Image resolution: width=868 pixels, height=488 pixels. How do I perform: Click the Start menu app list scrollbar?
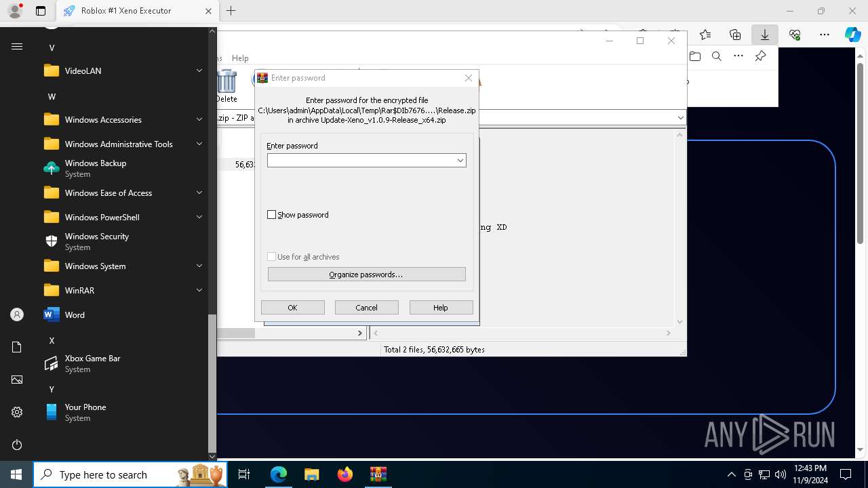tap(212, 383)
